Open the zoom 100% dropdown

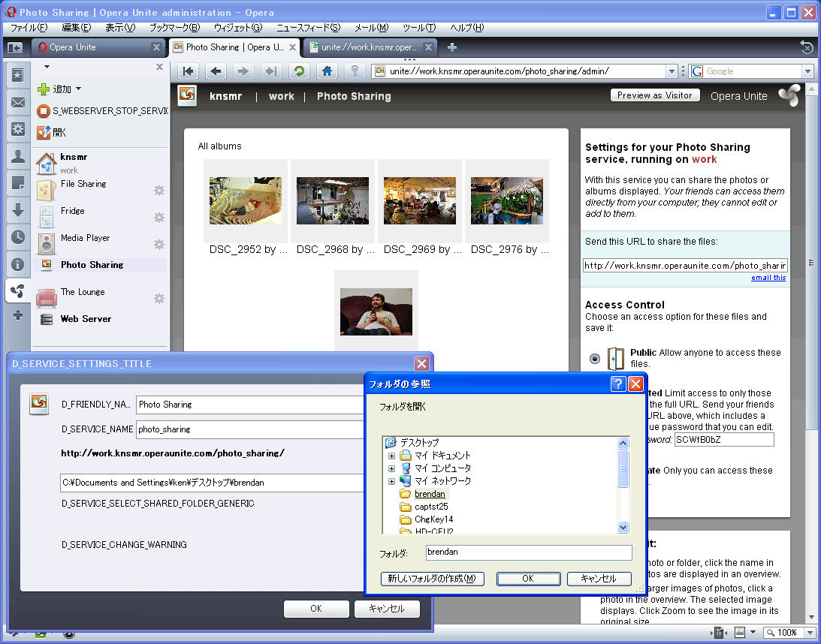coord(810,633)
